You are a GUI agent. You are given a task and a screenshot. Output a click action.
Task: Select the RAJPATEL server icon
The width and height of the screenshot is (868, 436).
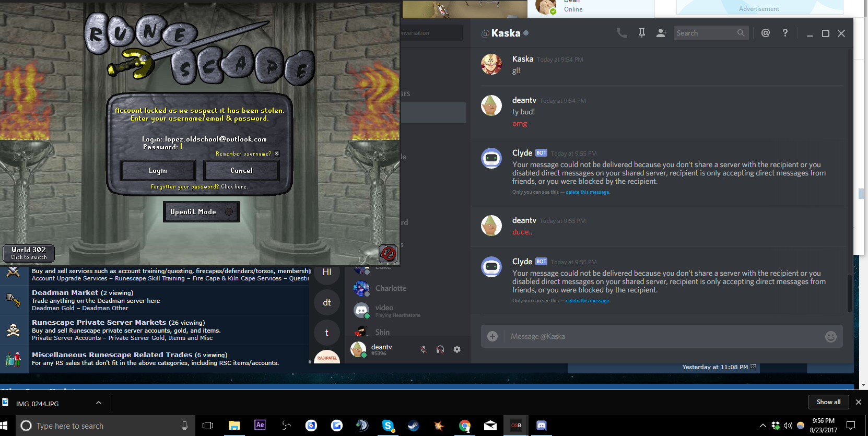[327, 357]
